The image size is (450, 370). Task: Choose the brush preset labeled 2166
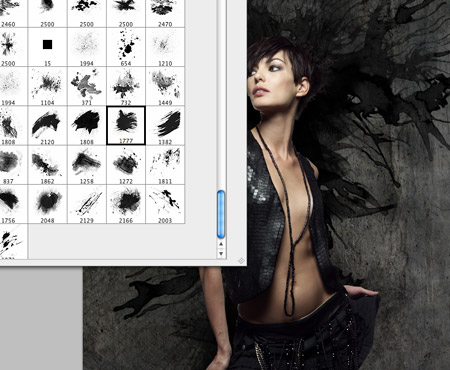point(126,204)
